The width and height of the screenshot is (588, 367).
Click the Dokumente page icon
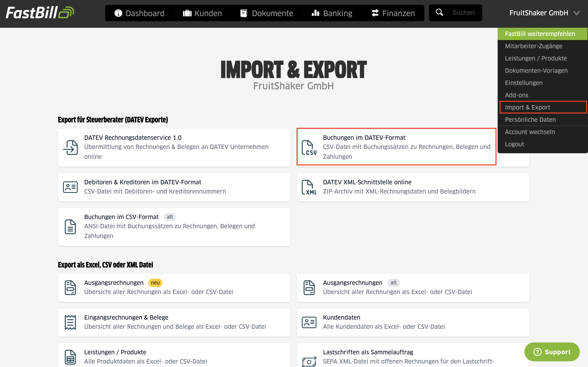point(244,13)
